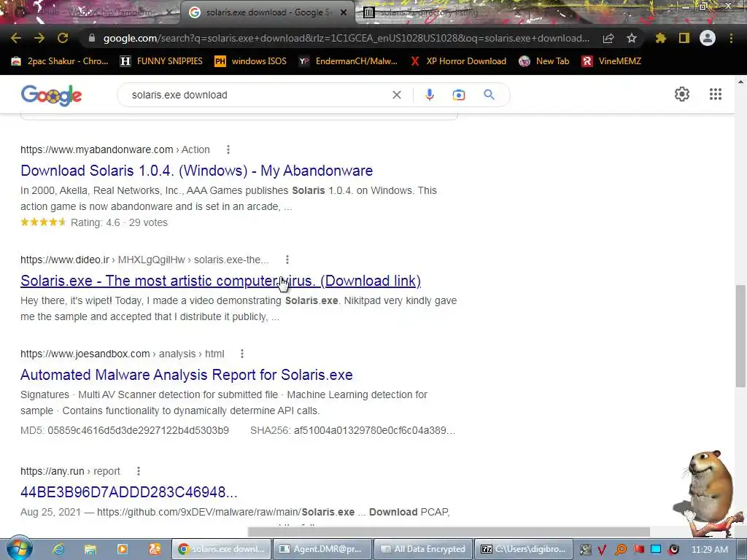Open more options for dideo.ir result
Image resolution: width=747 pixels, height=560 pixels.
(x=287, y=260)
